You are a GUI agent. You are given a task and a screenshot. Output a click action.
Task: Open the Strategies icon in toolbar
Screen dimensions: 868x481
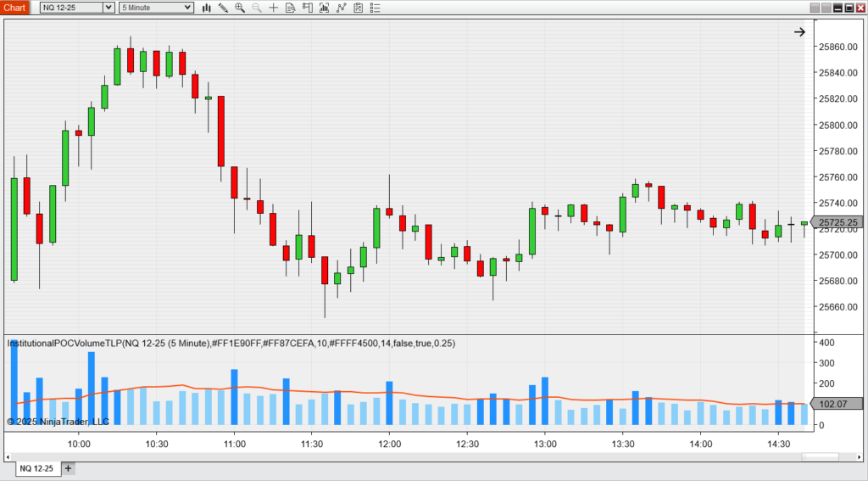click(359, 8)
